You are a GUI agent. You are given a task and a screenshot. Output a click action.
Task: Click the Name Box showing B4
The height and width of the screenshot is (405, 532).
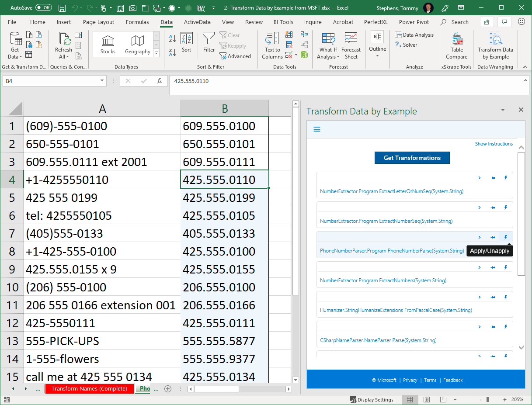[x=51, y=81]
